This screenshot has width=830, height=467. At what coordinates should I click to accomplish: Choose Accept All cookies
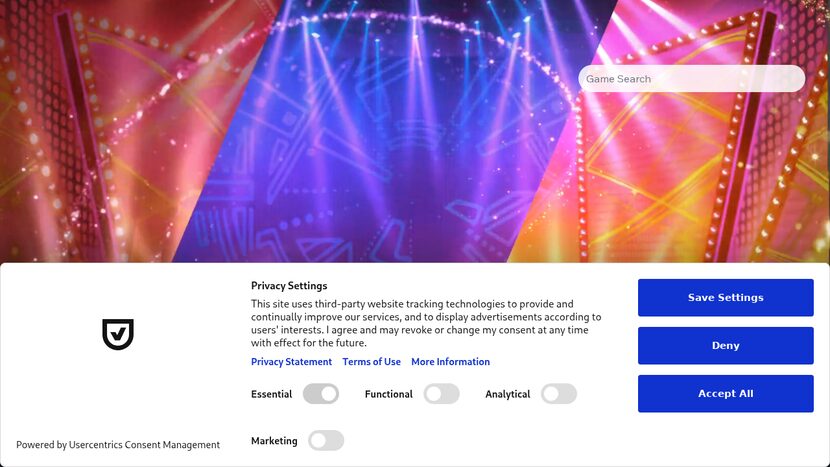click(x=725, y=394)
